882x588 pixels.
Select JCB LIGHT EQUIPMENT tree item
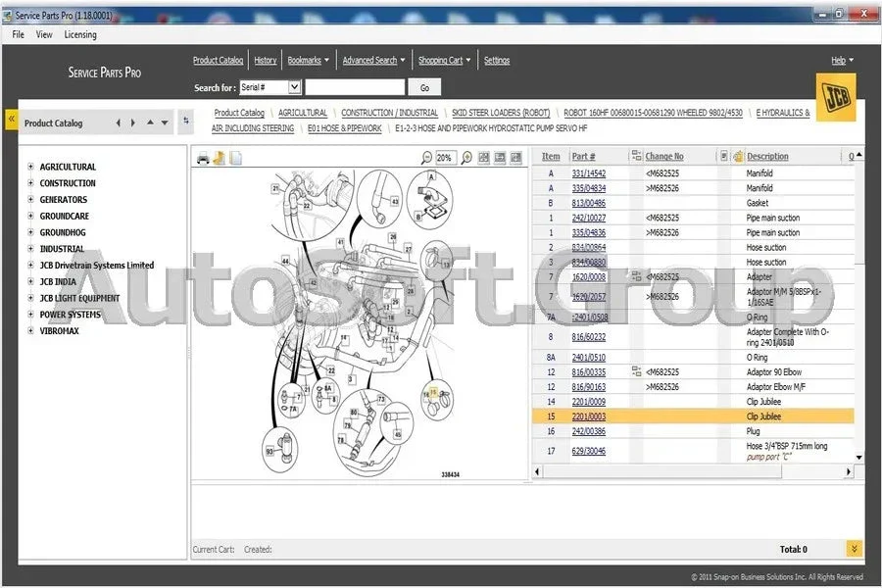pos(79,298)
